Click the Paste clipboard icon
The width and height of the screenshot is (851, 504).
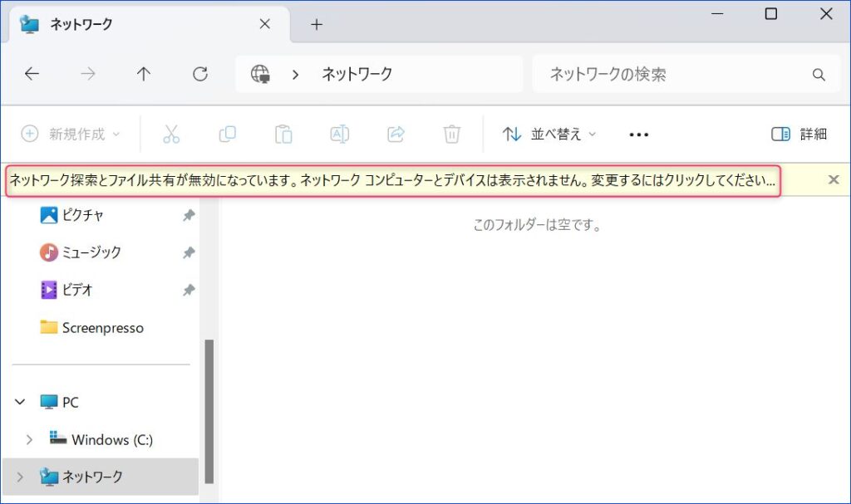tap(283, 134)
